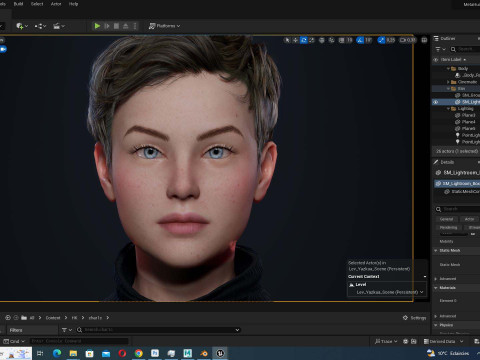Open Content Browser Settings
480x360 pixels.
point(414,318)
